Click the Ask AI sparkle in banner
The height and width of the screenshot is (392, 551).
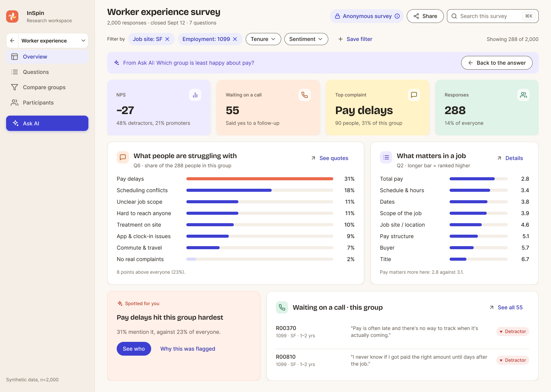[117, 63]
